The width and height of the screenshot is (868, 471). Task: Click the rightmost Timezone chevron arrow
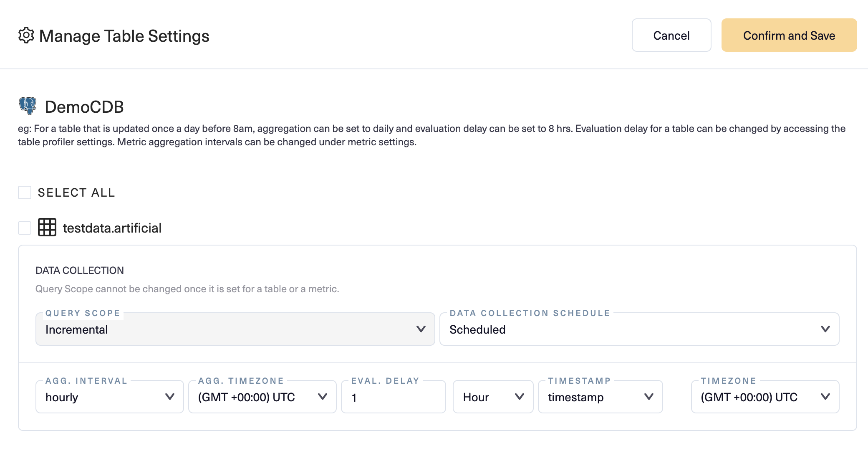click(825, 397)
